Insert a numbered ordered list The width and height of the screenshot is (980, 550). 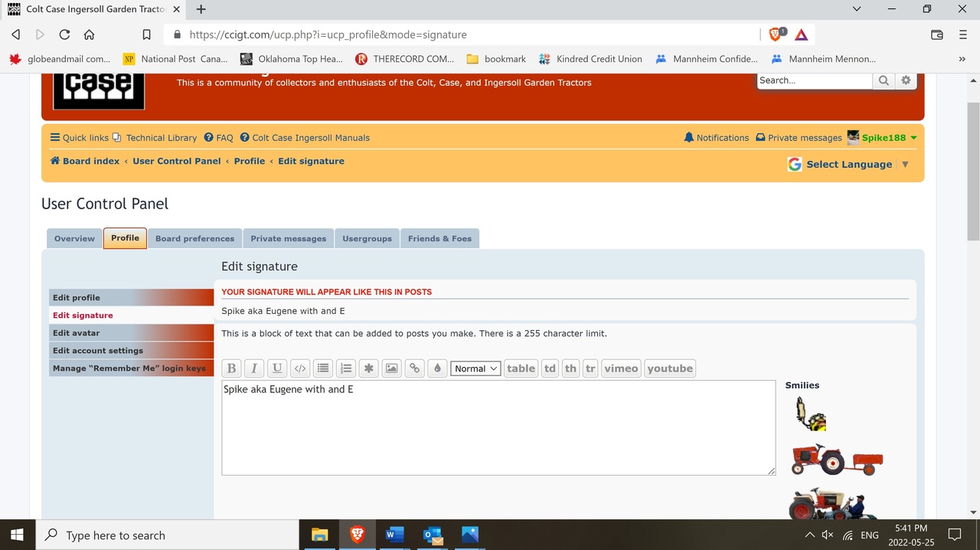point(346,368)
